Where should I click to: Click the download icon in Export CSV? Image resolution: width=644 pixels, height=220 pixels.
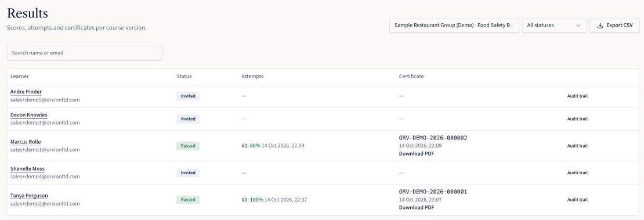pyautogui.click(x=600, y=25)
